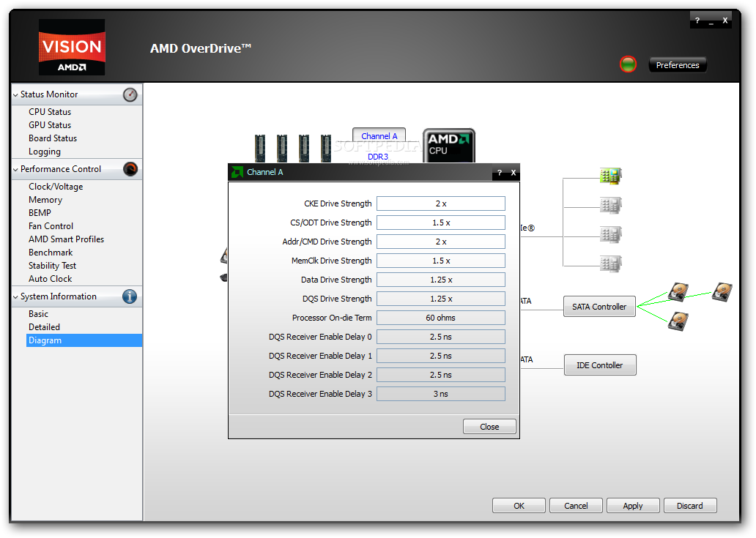Select BEMP in the sidebar

click(40, 213)
